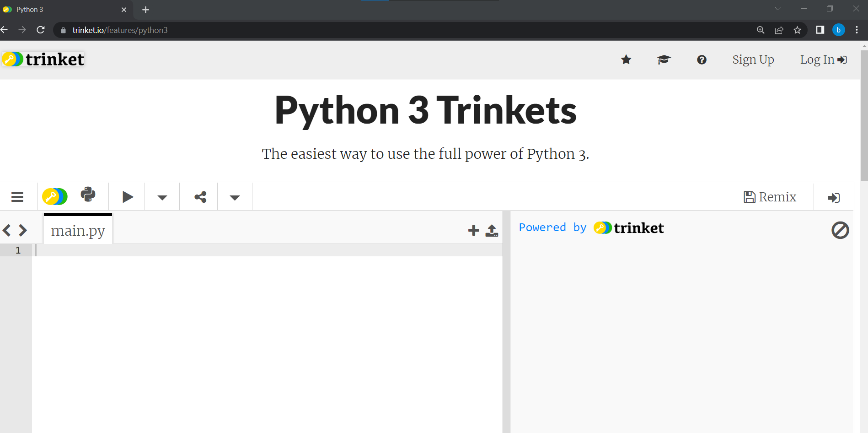Screen dimensions: 868x433
Task: Add a new file with the plus icon
Action: [x=472, y=230]
